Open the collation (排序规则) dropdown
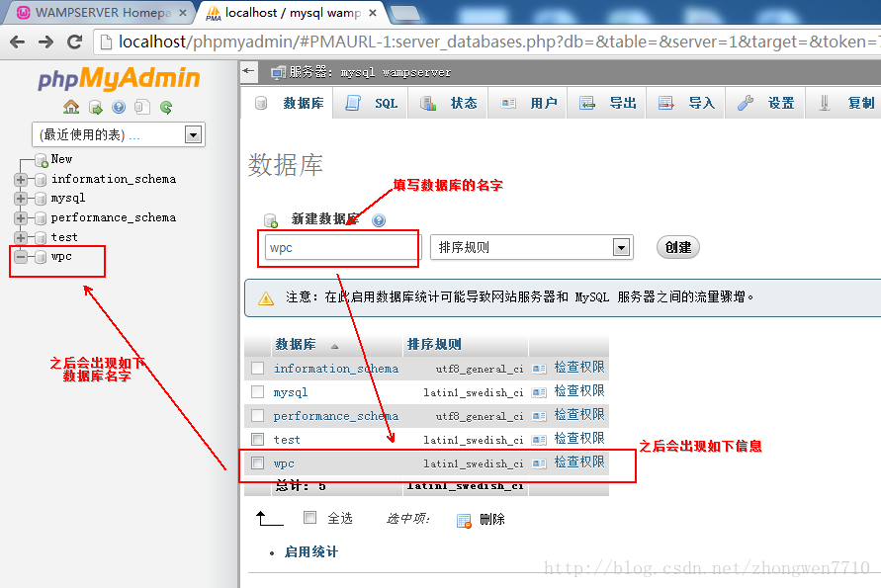Screen dimensions: 881x588 click(x=532, y=247)
